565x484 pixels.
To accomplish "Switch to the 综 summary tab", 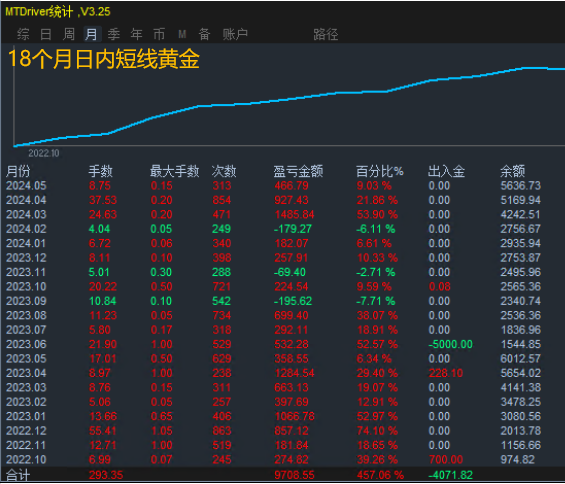I will (23, 34).
